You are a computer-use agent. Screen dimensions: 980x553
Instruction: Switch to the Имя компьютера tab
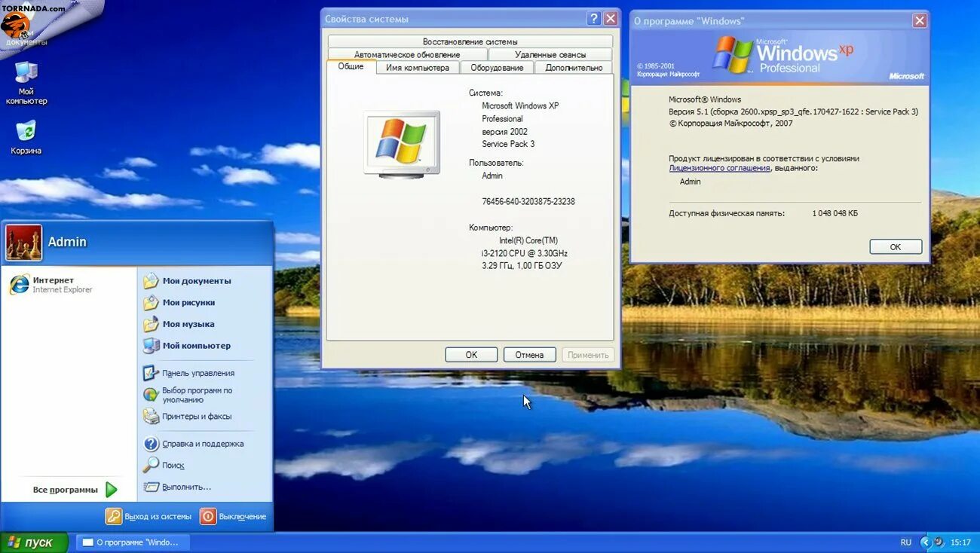point(418,67)
